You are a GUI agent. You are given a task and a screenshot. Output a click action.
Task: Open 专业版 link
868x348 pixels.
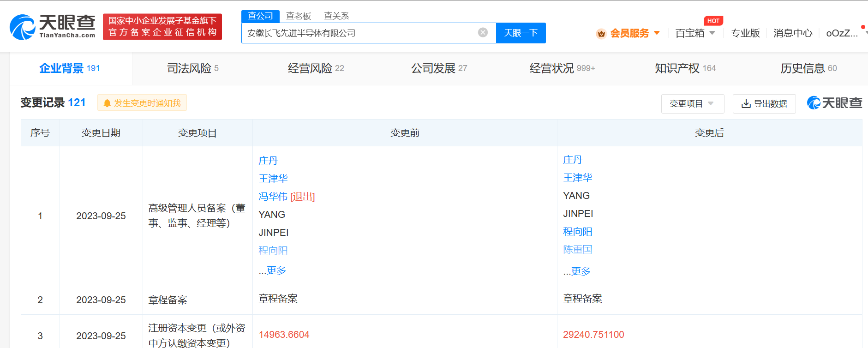tap(745, 33)
